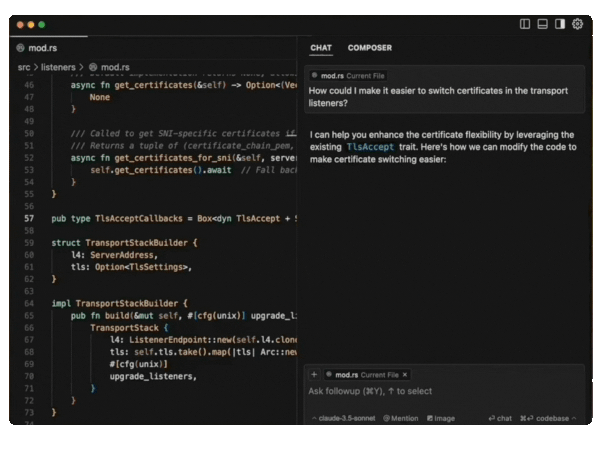
Task: Open the claude-3.5-sonnet model selector
Action: [344, 418]
